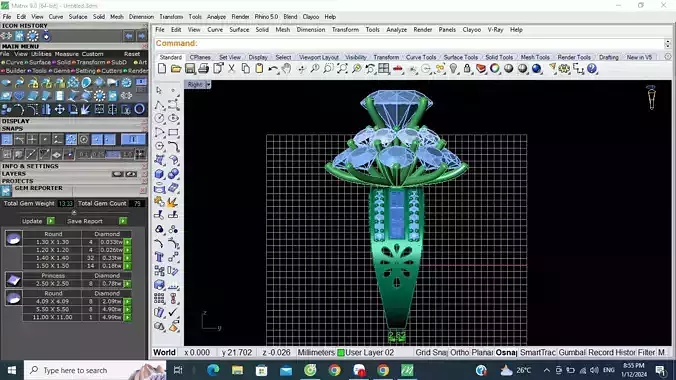
Task: Expand the command history arrow beside Command line
Action: click(x=668, y=44)
